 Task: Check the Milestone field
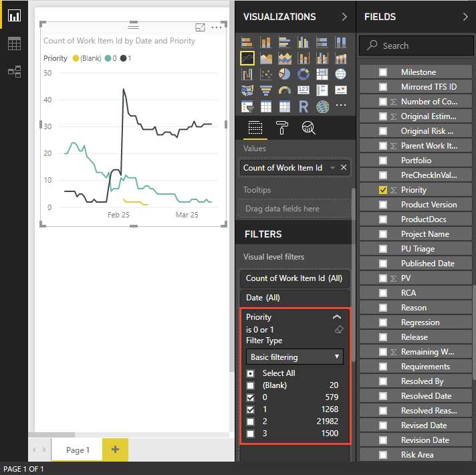pyautogui.click(x=383, y=72)
